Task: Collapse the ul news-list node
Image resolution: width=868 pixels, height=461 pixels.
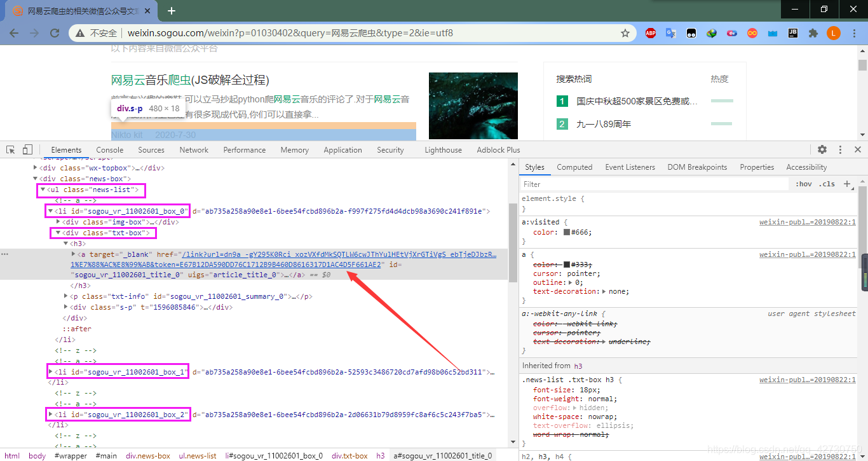Action: (x=43, y=189)
